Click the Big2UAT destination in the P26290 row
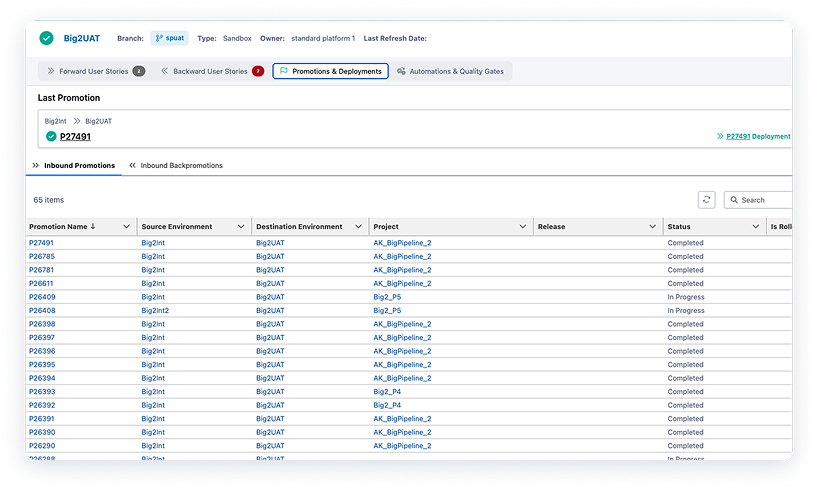Viewport: 818px width, 491px height. (270, 446)
